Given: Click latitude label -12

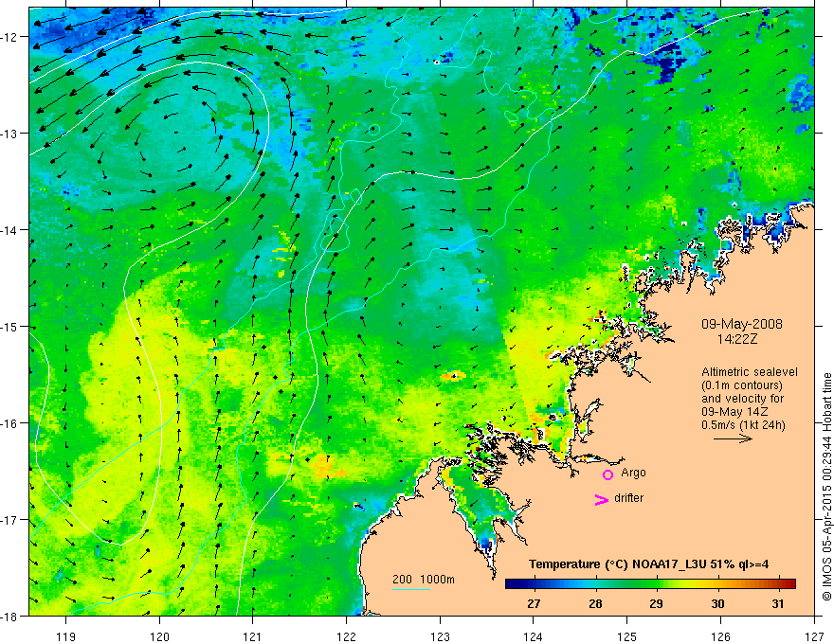Looking at the screenshot, I should point(10,37).
